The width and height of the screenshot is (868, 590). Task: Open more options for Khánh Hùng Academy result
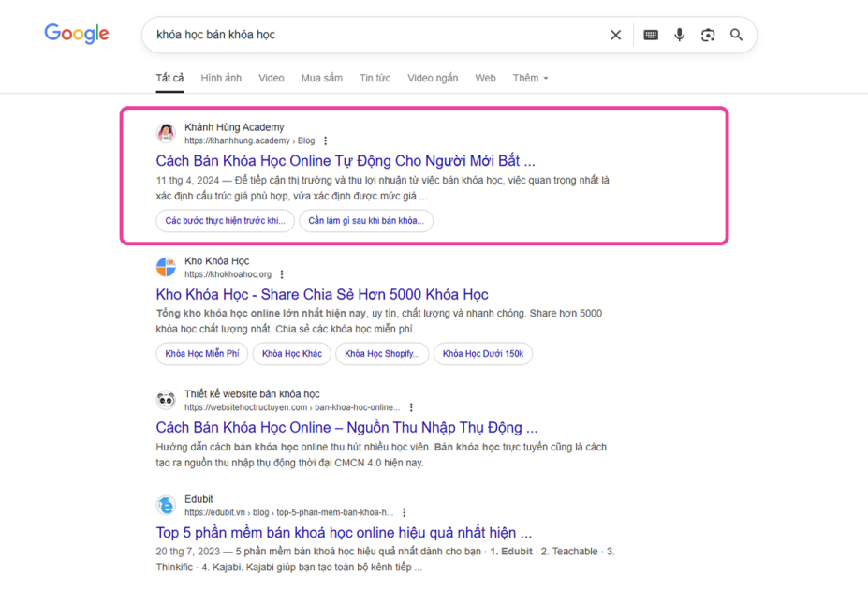326,141
